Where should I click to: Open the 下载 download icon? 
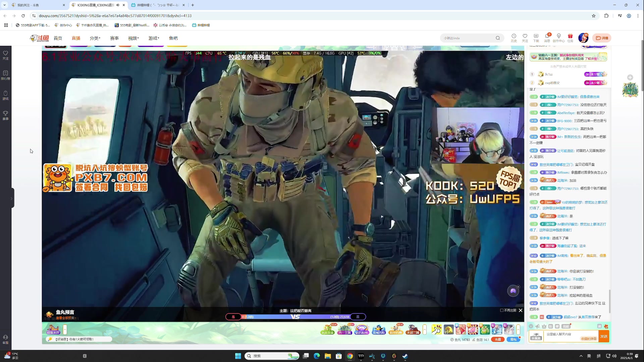click(x=536, y=38)
